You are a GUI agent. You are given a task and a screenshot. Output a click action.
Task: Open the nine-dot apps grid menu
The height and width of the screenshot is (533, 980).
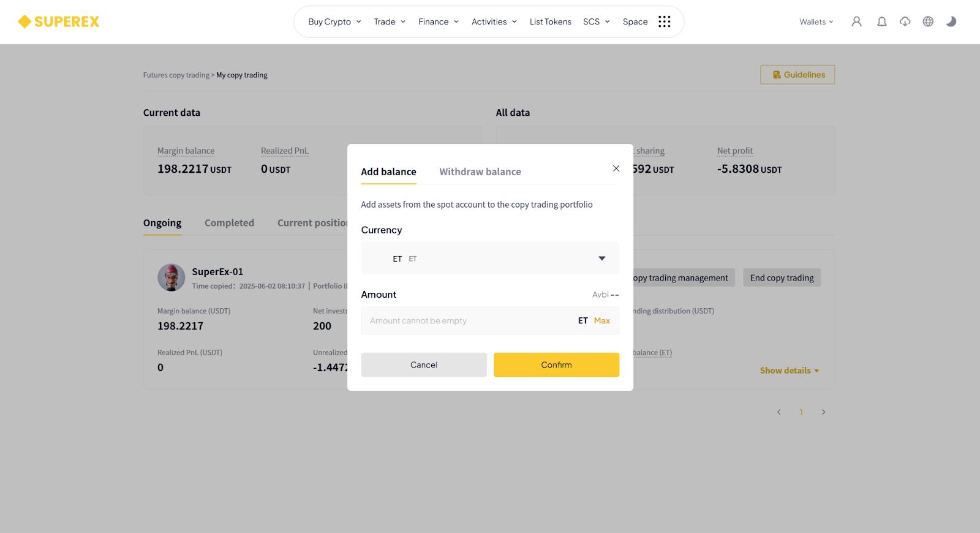tap(665, 21)
